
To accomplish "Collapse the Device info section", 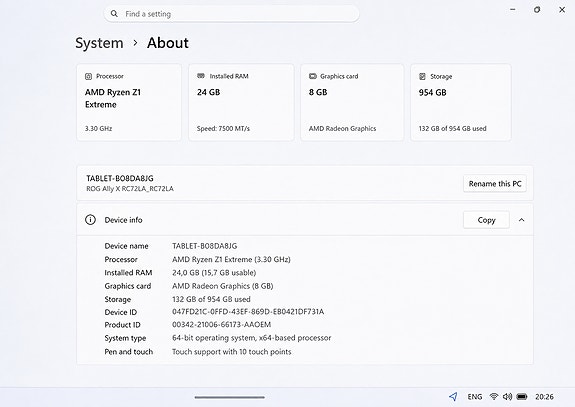I will tap(521, 220).
